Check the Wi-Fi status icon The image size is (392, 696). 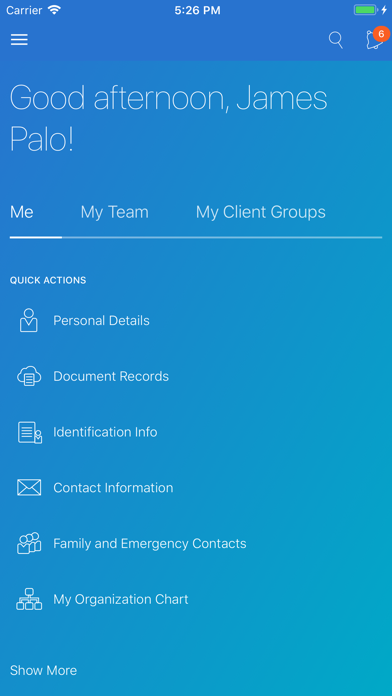[x=54, y=10]
